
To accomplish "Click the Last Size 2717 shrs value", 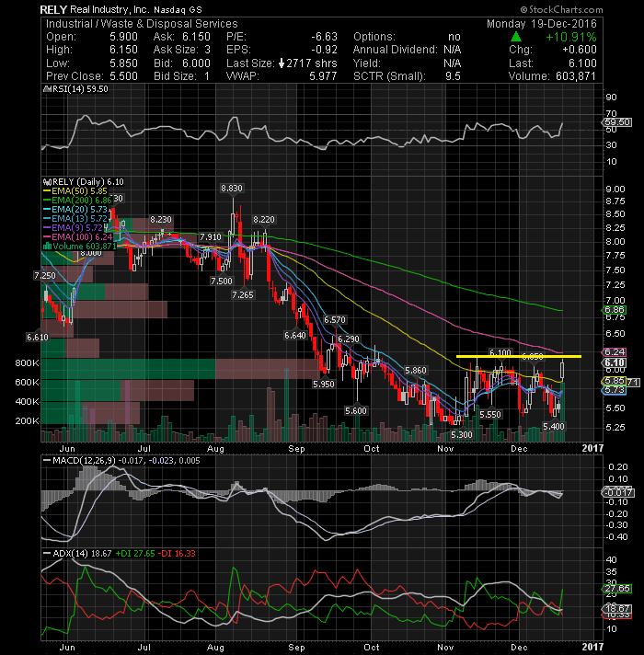I will pos(312,63).
